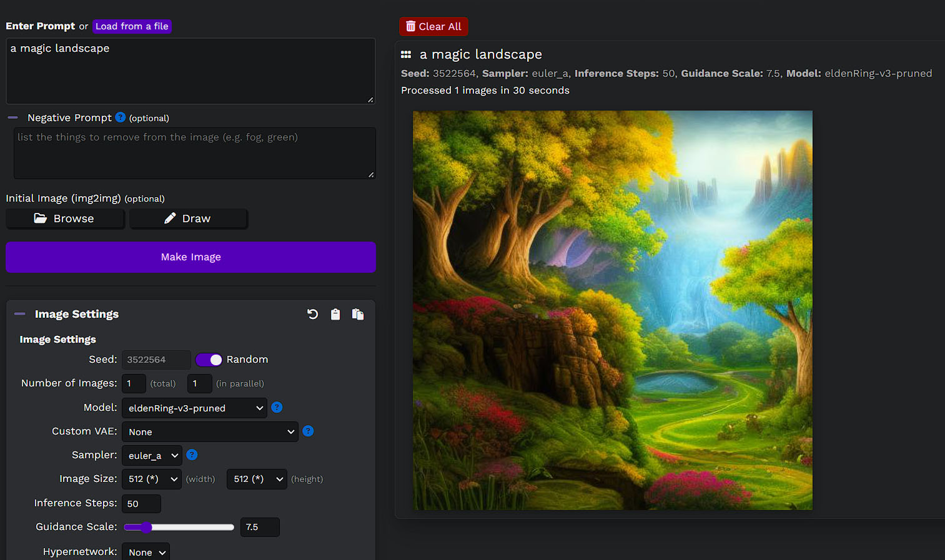Click the Clear All button
The image size is (945, 560).
pos(433,26)
